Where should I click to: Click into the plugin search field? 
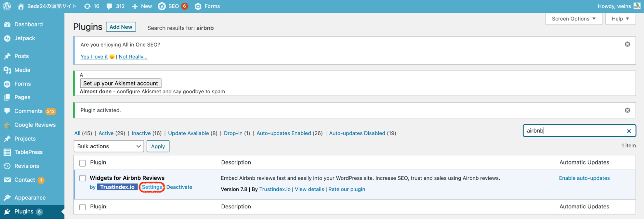pyautogui.click(x=573, y=131)
